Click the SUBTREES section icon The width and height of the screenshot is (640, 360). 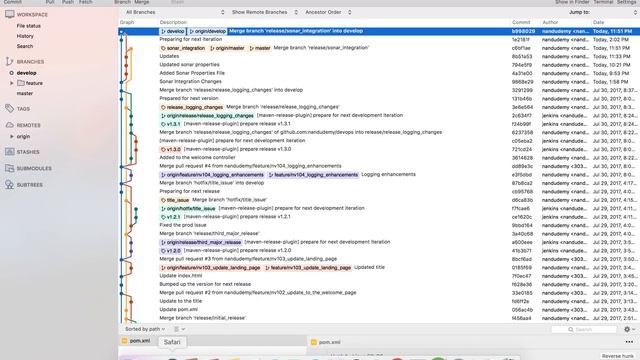[9, 184]
